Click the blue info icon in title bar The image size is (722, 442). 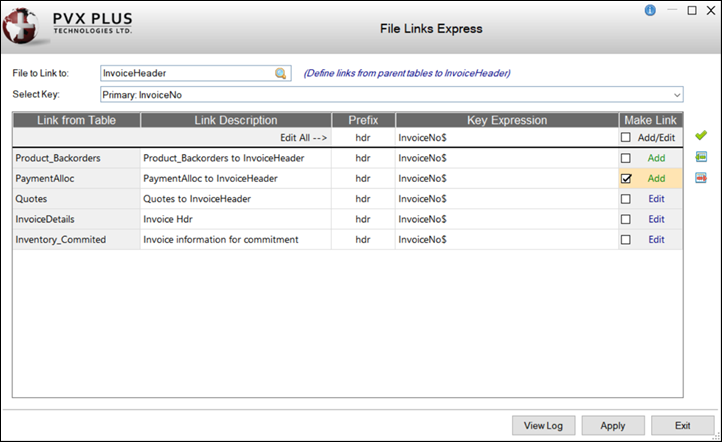(x=650, y=10)
